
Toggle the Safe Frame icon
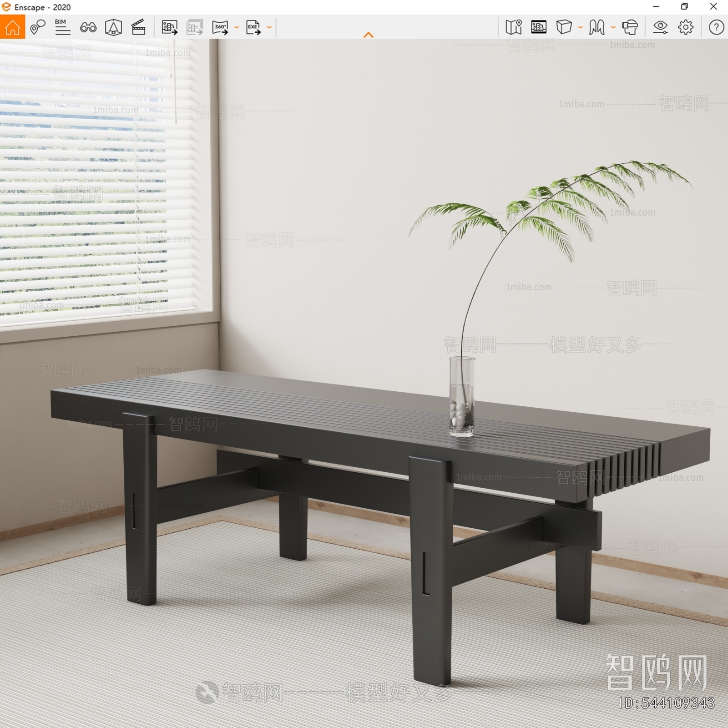[539, 27]
